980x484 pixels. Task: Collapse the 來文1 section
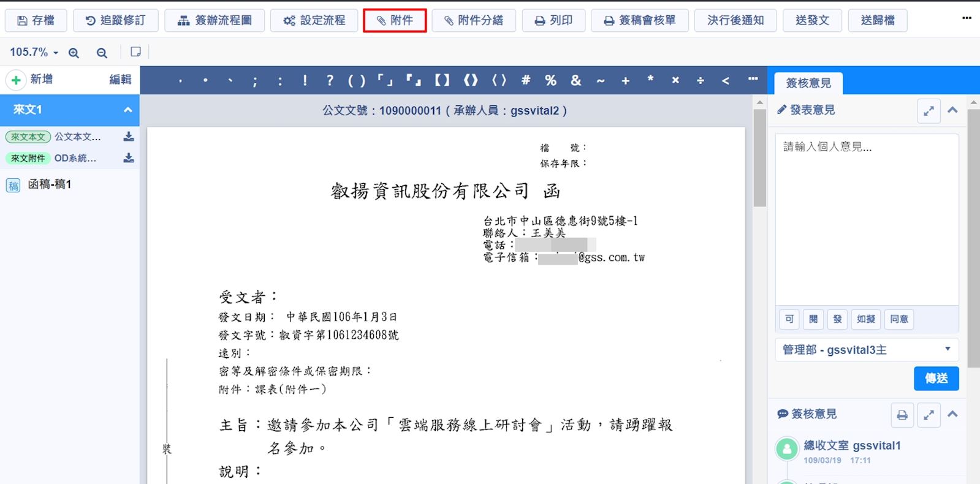coord(127,110)
